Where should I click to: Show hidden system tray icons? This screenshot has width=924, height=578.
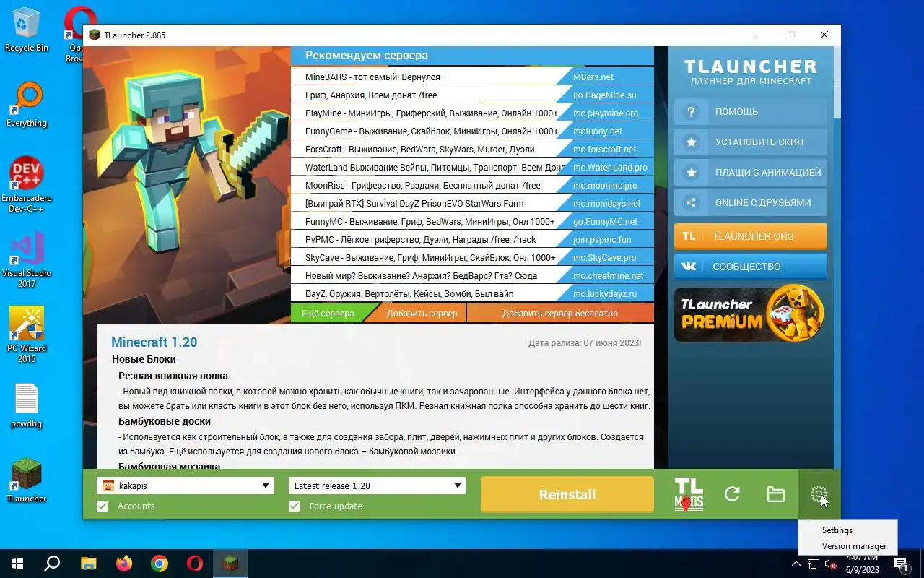(796, 564)
